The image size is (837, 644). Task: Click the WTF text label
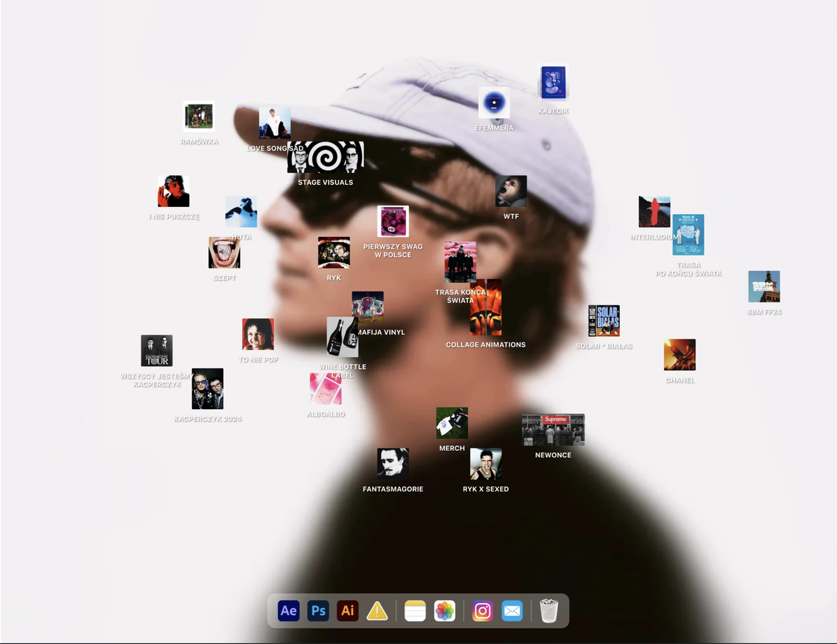point(511,217)
